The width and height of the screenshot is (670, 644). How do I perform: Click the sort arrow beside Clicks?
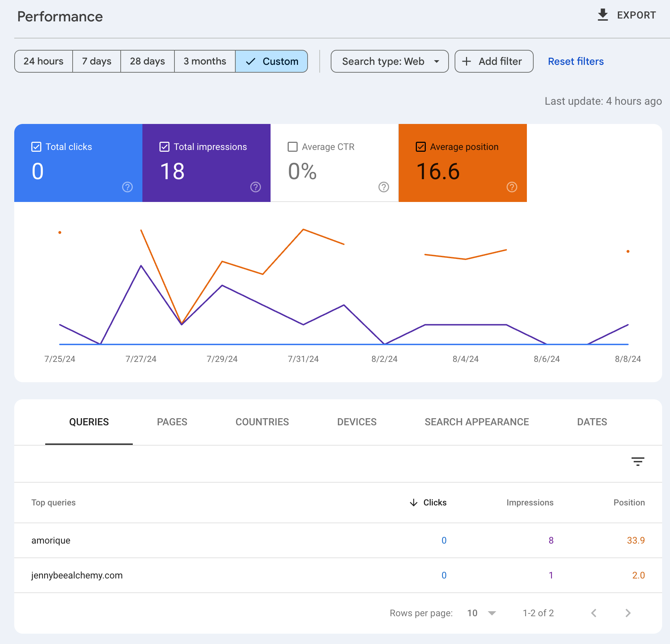413,503
